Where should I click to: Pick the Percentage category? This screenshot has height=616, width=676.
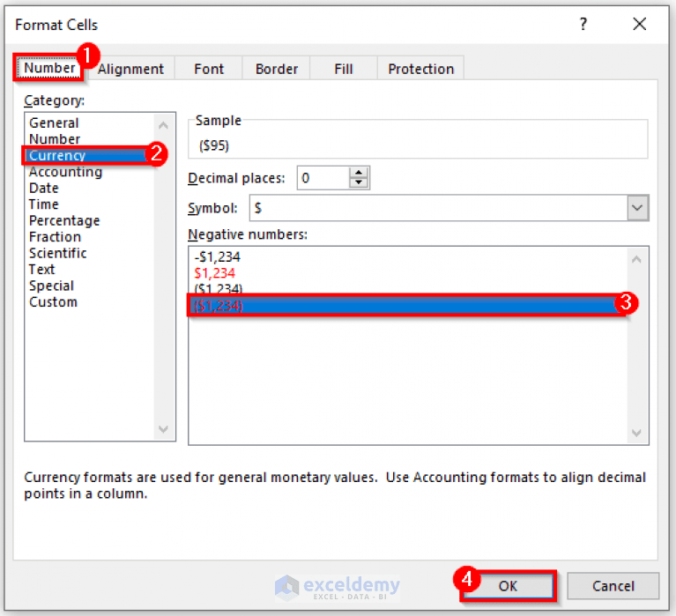click(89, 220)
